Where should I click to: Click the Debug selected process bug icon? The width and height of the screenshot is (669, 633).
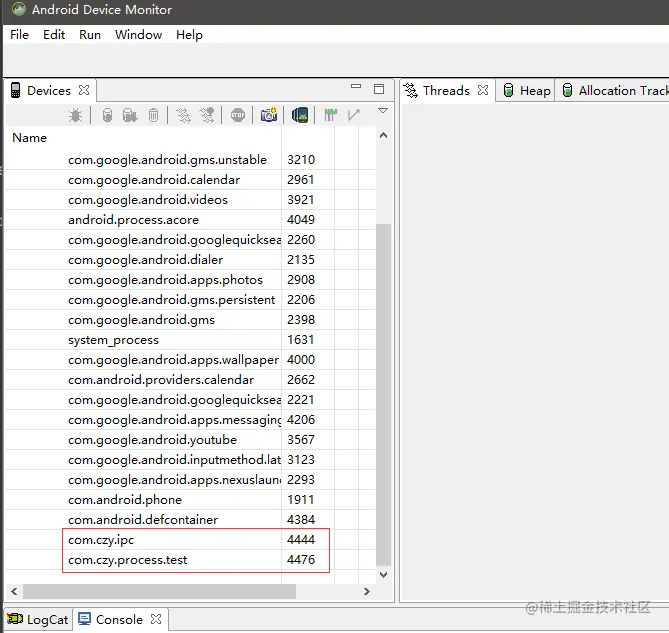76,115
